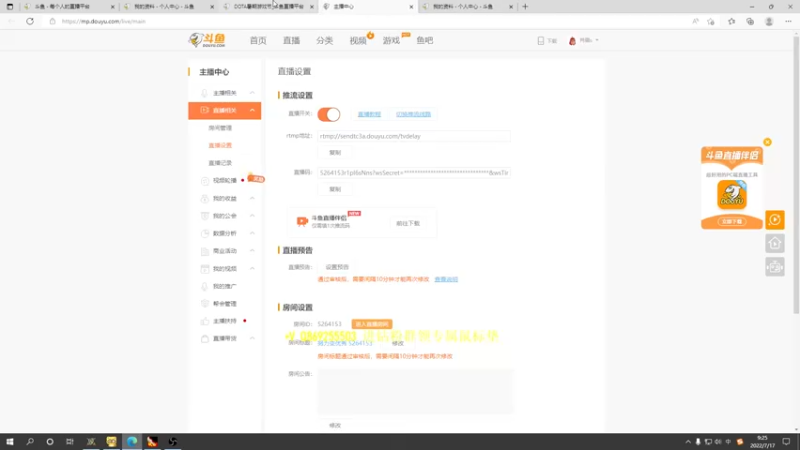Click the 主播扶持 thumbs-up icon
The width and height of the screenshot is (800, 450).
[x=205, y=321]
